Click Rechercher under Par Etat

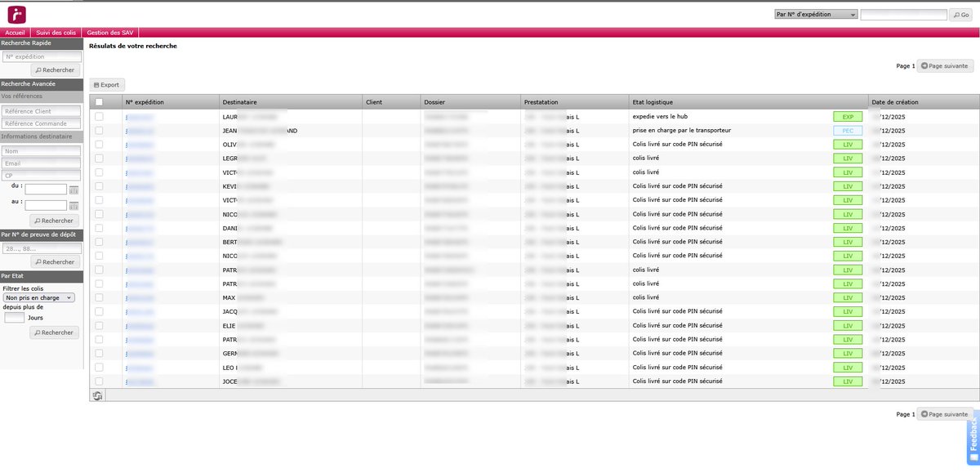(x=55, y=332)
